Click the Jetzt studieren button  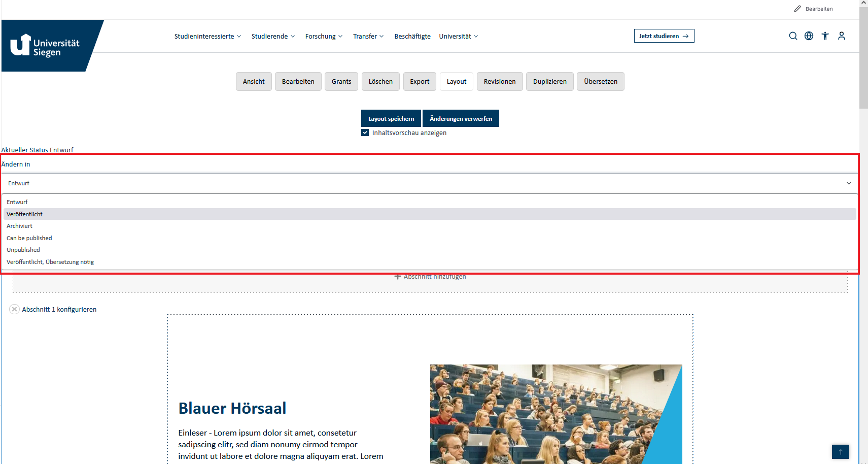pos(664,36)
